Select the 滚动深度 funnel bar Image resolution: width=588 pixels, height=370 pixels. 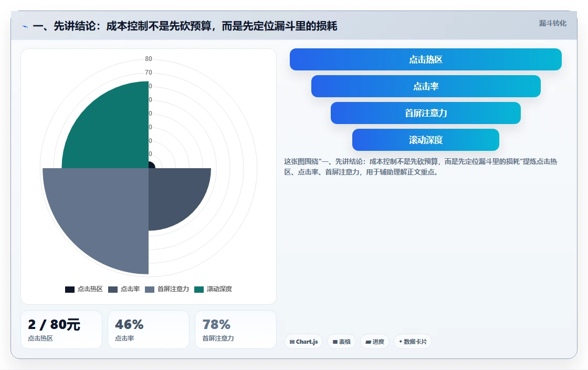pyautogui.click(x=426, y=140)
